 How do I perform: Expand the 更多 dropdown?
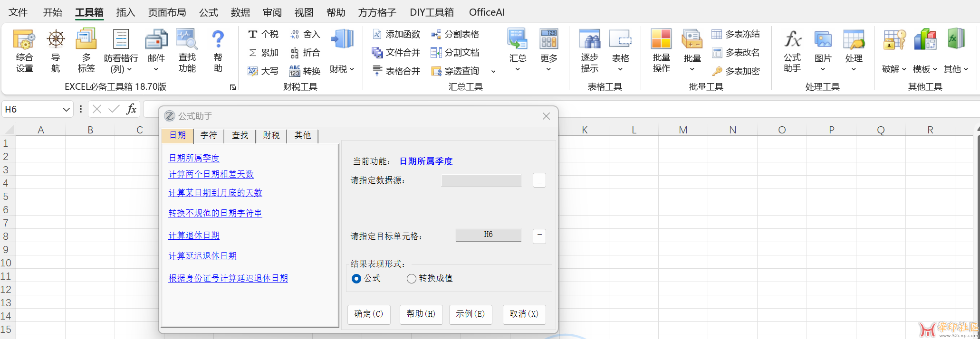tap(548, 69)
